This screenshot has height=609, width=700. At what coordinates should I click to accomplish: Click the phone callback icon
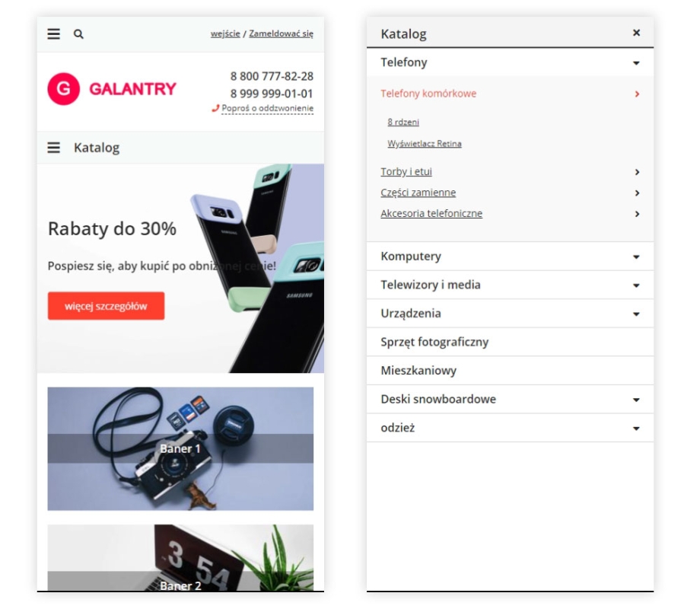coord(215,108)
